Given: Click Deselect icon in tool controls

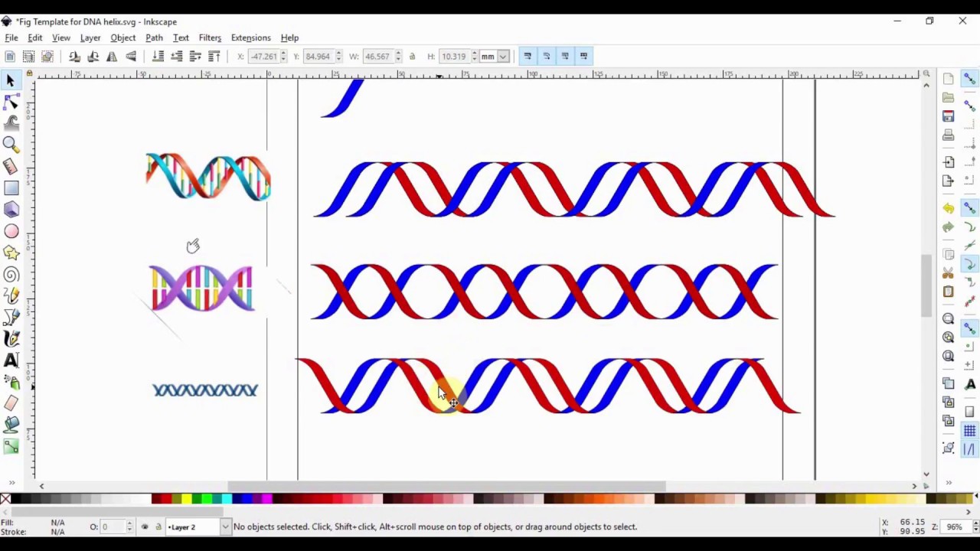Looking at the screenshot, I should tap(47, 56).
